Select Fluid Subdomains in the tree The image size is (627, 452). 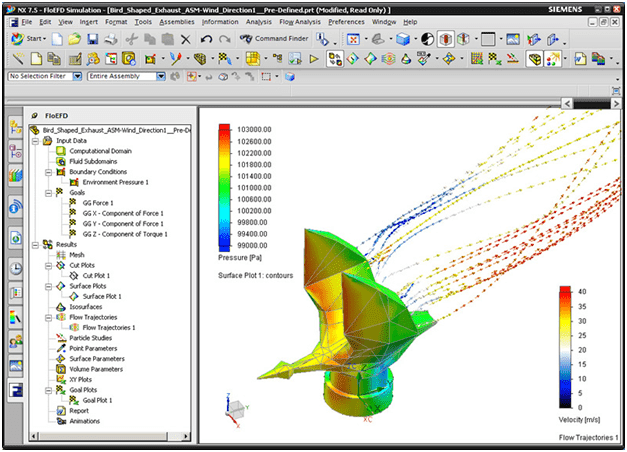coord(93,161)
